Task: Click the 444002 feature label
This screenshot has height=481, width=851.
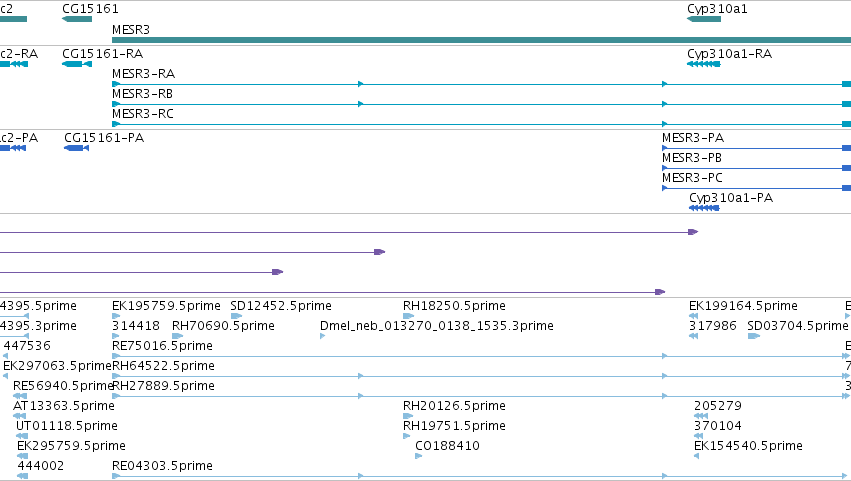Action: click(41, 467)
